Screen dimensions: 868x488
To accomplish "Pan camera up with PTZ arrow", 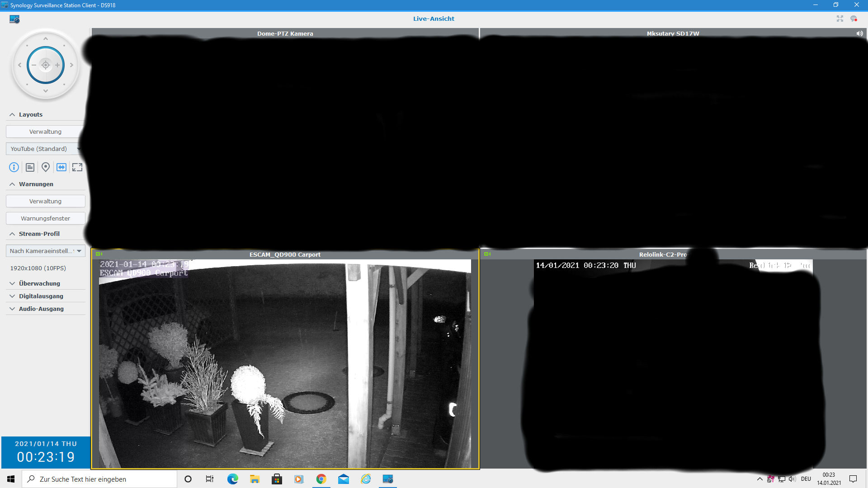I will point(46,39).
